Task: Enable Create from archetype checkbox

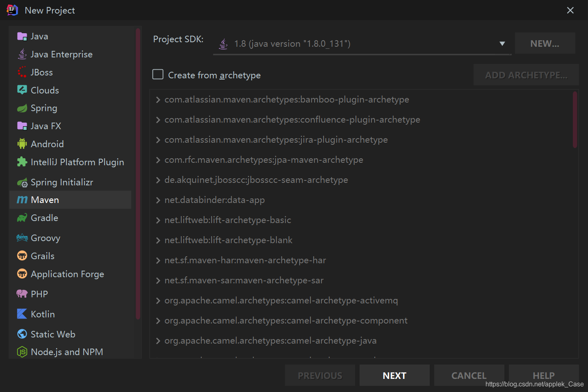Action: (158, 74)
